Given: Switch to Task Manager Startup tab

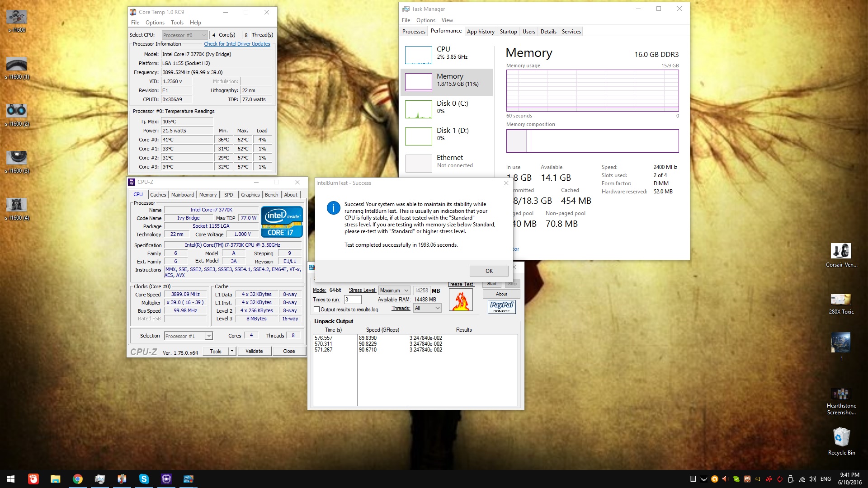Looking at the screenshot, I should coord(508,32).
